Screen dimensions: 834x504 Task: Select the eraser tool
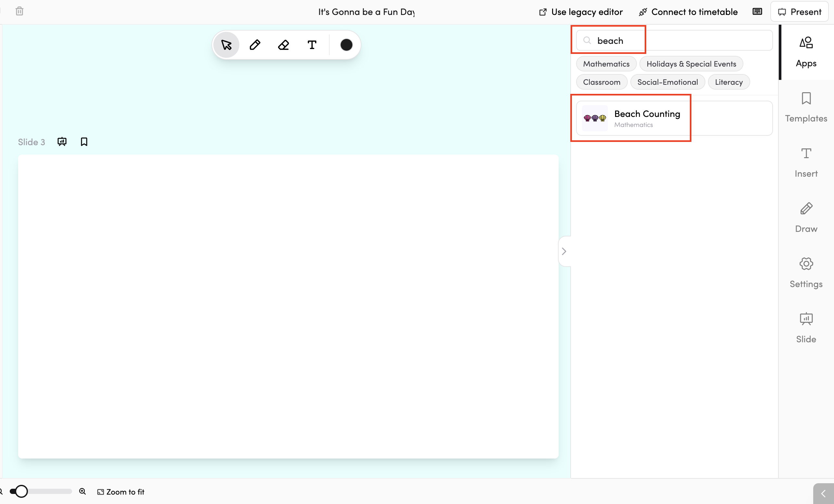[283, 45]
